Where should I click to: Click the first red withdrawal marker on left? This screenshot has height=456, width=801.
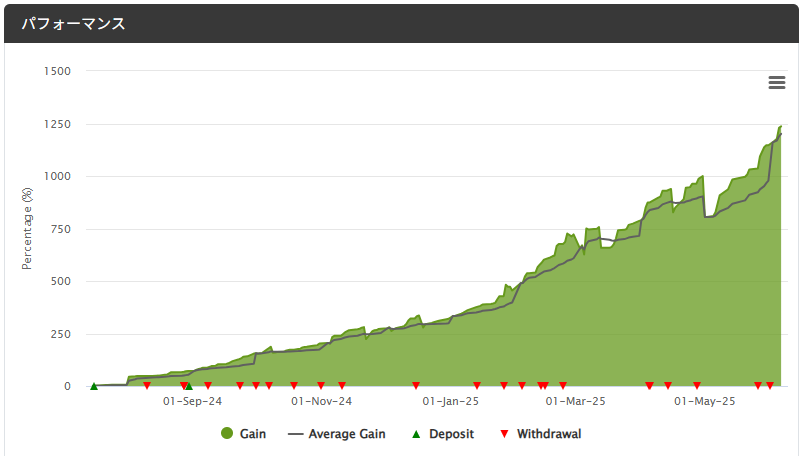tap(147, 386)
